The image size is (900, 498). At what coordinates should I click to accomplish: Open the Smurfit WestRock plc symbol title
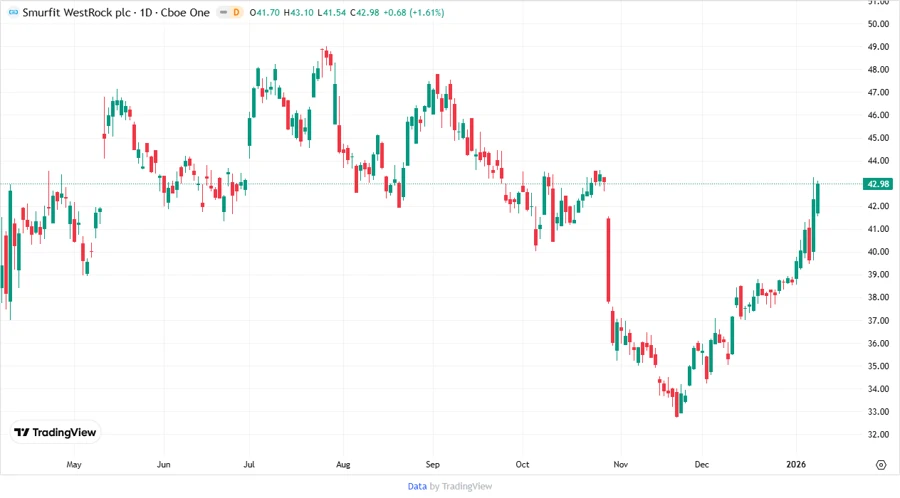coord(116,12)
